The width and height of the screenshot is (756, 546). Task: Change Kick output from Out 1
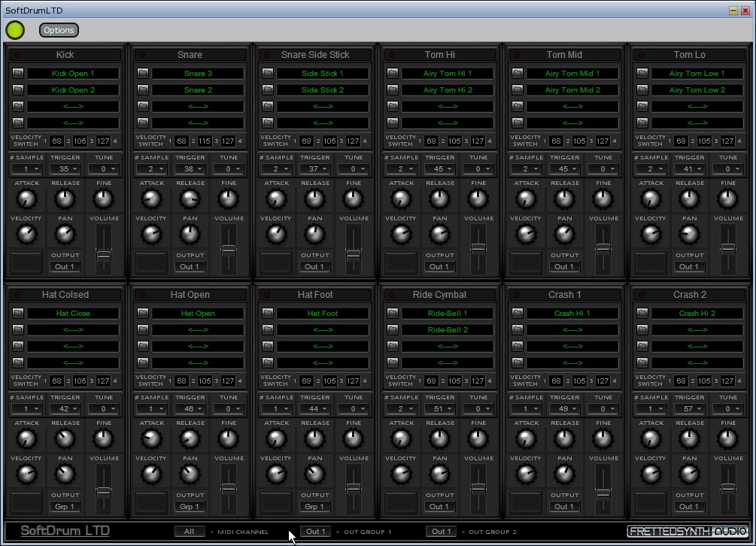[65, 266]
